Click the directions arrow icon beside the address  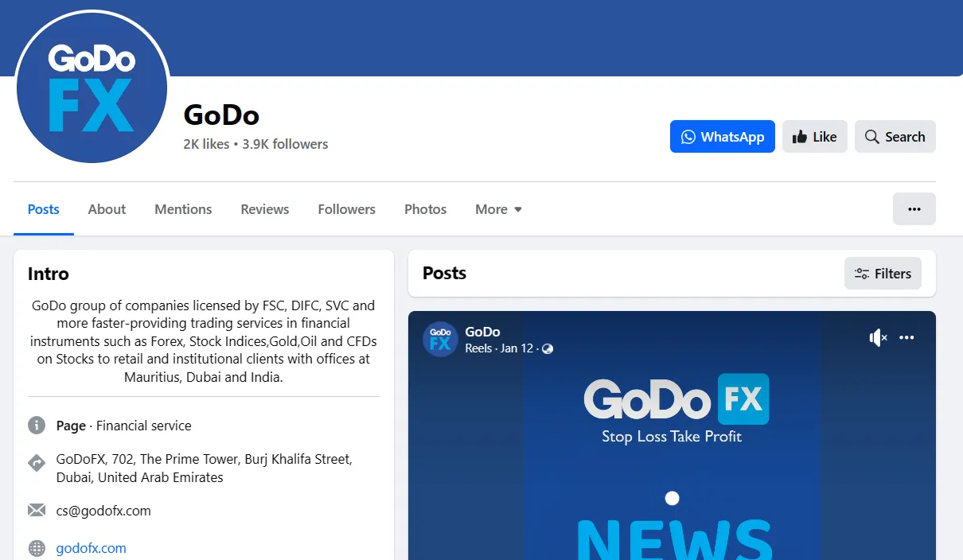37,463
